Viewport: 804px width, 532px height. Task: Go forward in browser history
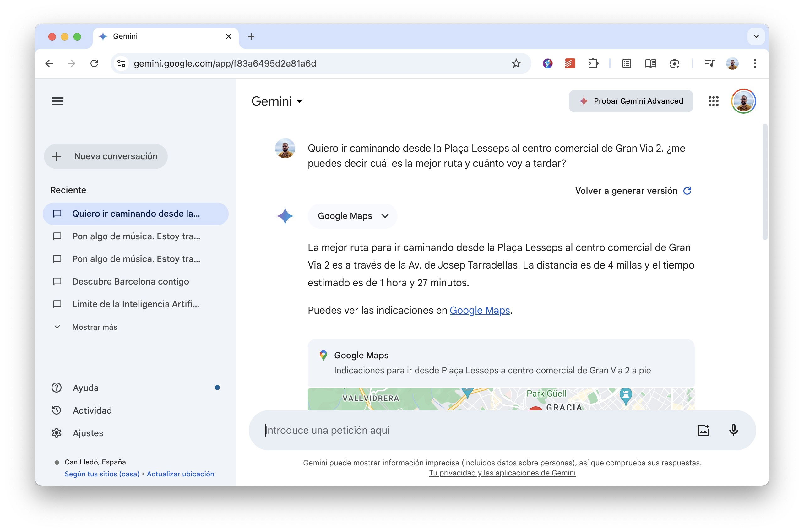pyautogui.click(x=72, y=63)
